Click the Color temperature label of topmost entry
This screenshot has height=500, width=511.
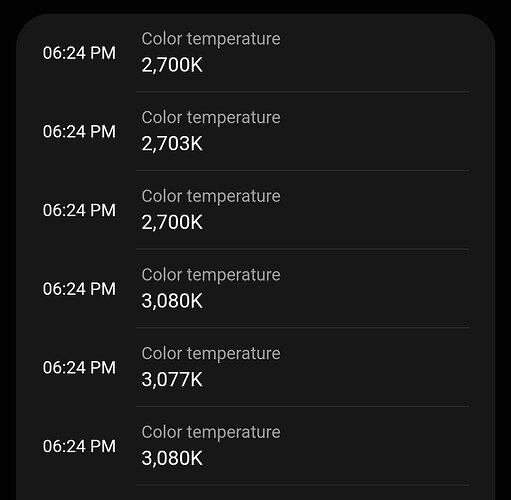point(211,39)
